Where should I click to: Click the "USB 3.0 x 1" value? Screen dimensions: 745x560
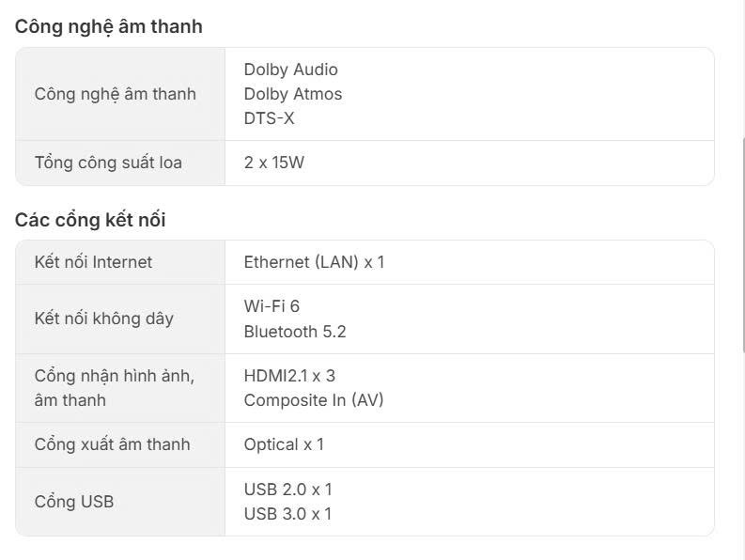(287, 514)
